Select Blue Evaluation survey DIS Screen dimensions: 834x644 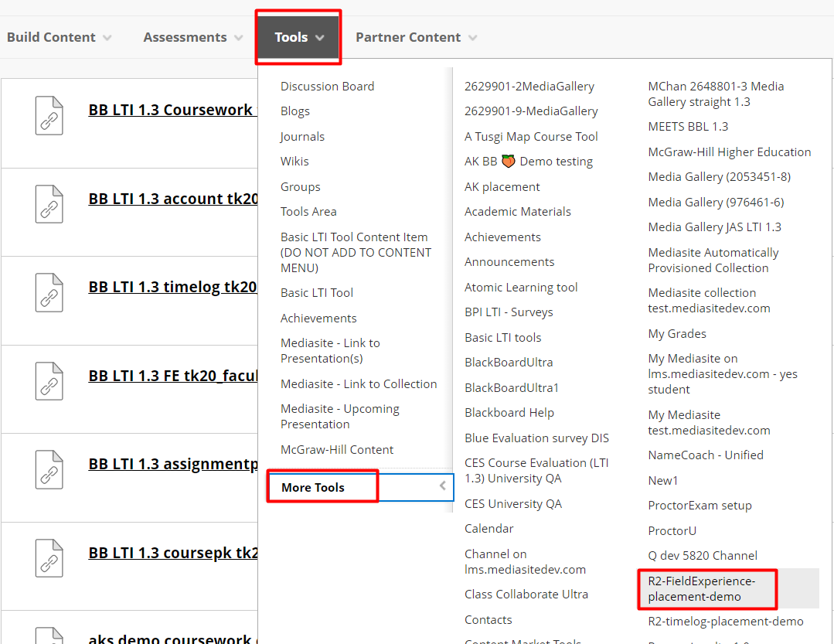(x=536, y=438)
